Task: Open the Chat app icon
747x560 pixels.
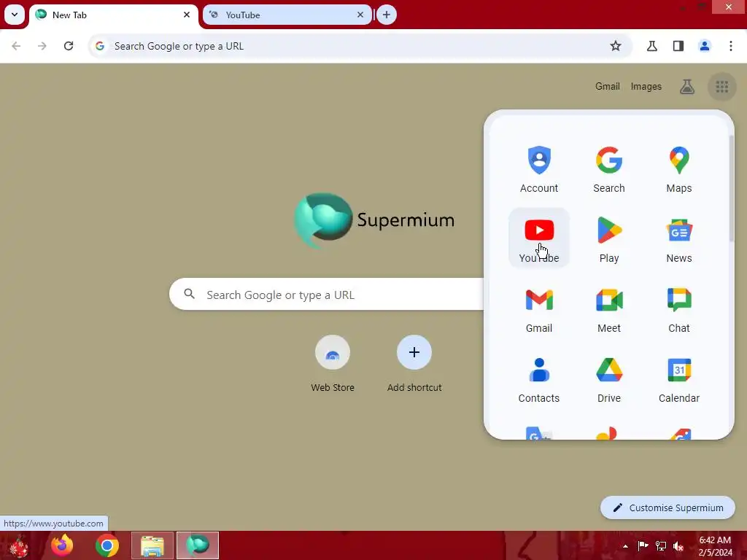Action: coord(679,308)
